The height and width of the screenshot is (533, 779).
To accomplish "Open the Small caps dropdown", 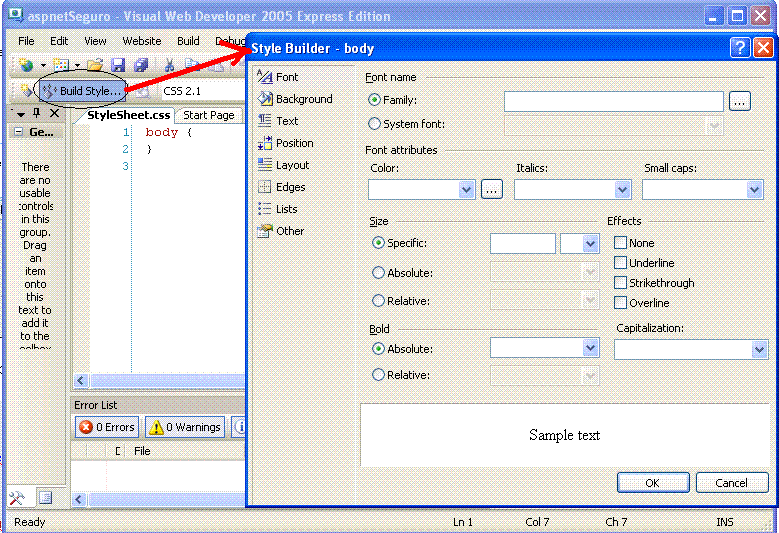I will tap(754, 189).
